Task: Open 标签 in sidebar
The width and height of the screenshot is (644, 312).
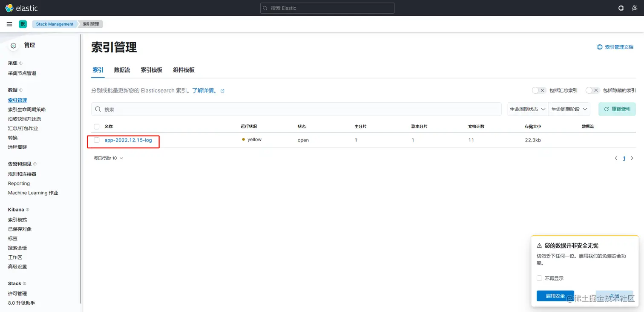Action: pos(13,238)
